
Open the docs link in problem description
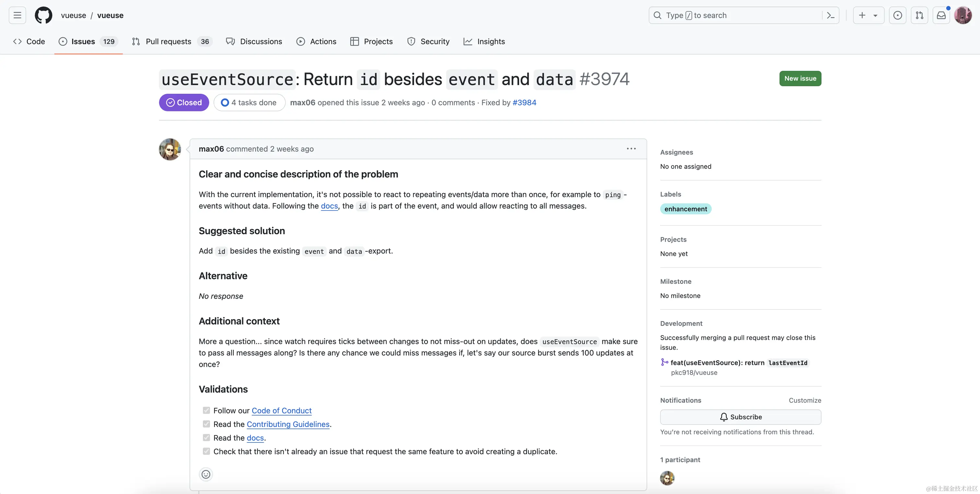click(x=329, y=206)
